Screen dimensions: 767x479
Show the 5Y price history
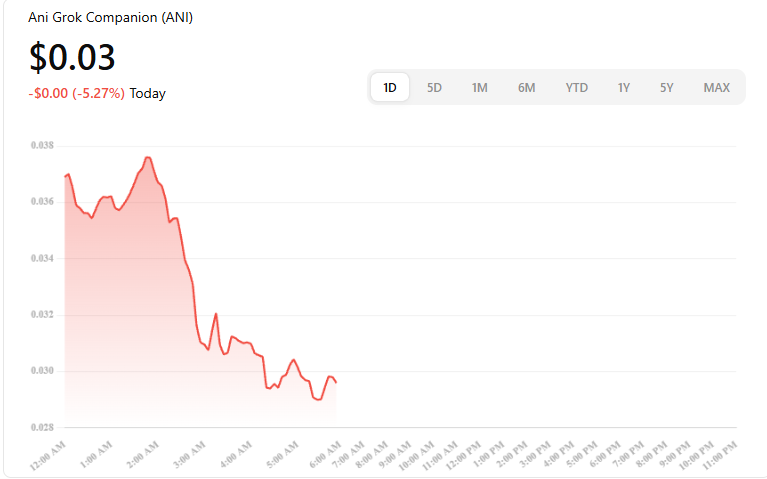[667, 88]
